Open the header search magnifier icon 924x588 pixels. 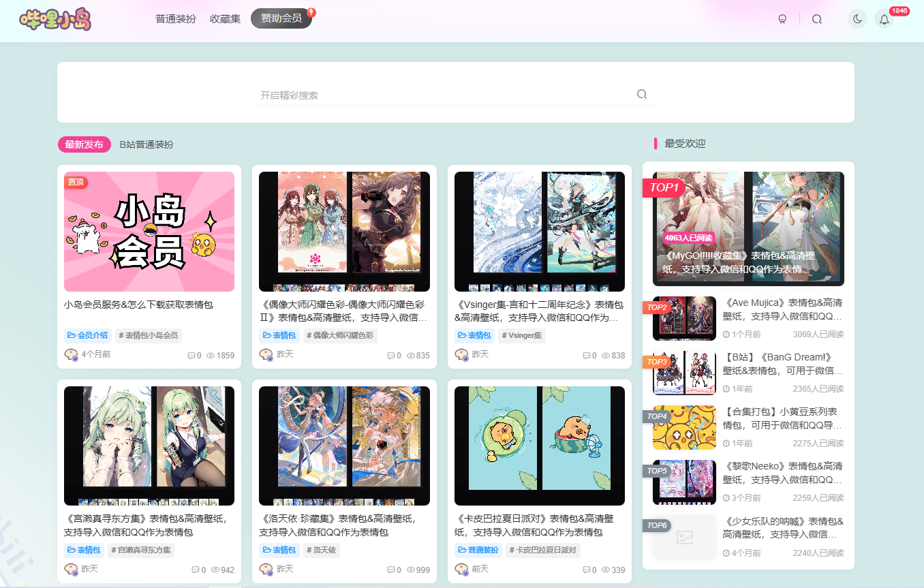[817, 19]
